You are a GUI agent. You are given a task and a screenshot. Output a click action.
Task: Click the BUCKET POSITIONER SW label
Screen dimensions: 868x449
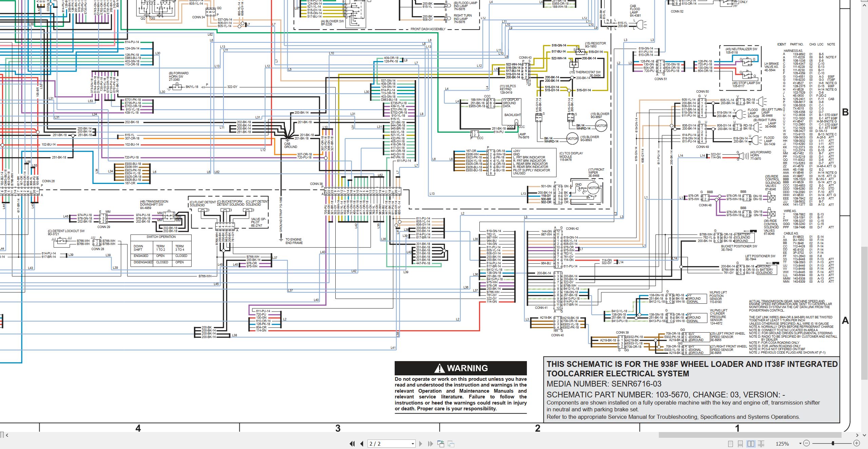click(739, 248)
